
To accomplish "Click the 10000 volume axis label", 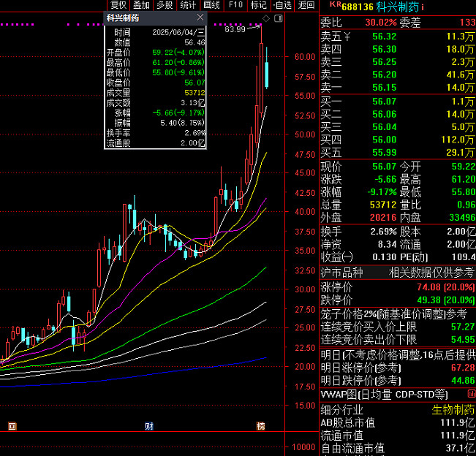I will [303, 447].
